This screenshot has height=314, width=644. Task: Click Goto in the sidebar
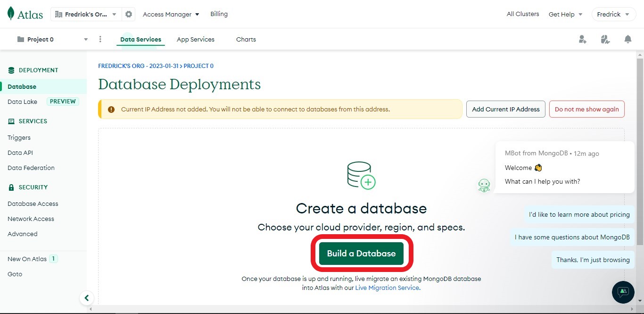coord(15,274)
